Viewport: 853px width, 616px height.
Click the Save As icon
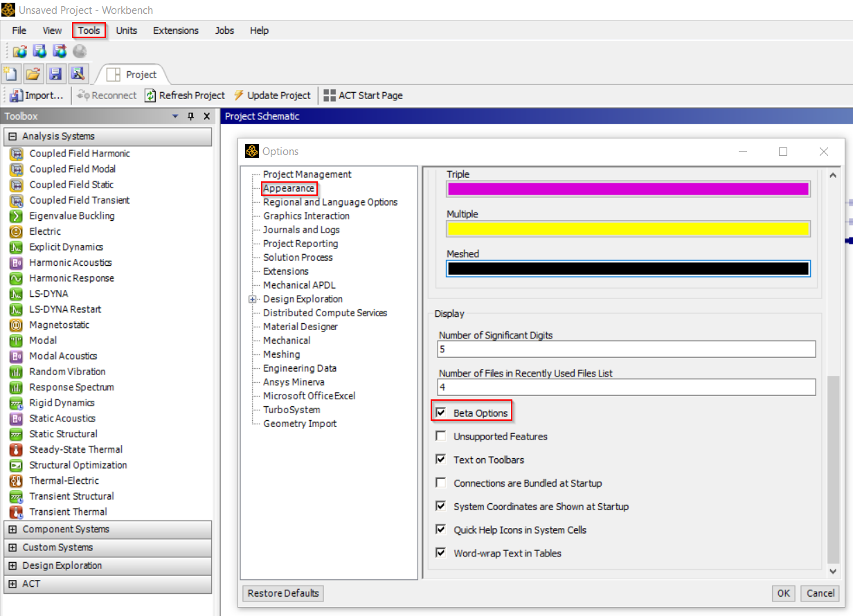point(78,73)
